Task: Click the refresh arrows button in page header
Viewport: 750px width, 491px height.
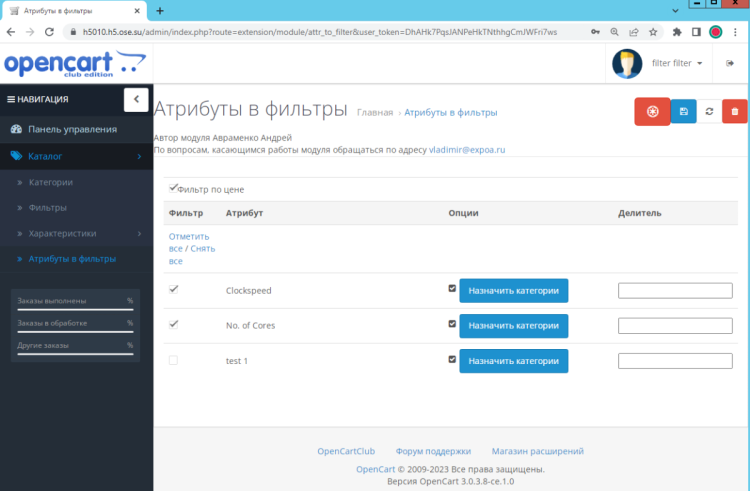Action: pyautogui.click(x=709, y=112)
